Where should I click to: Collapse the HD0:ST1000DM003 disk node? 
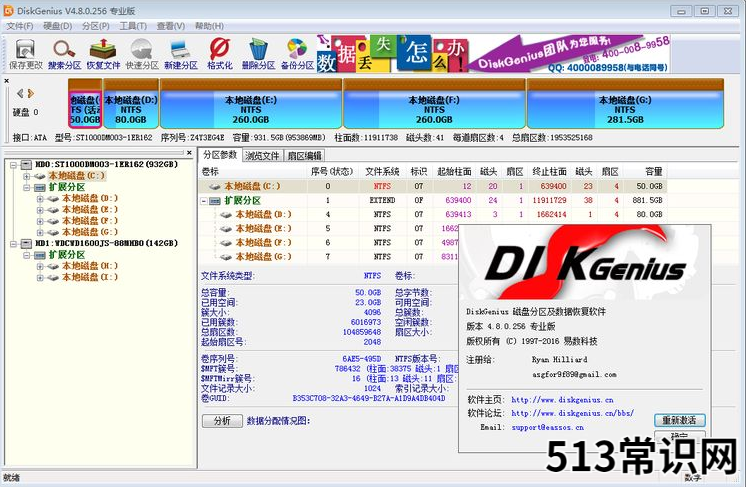pyautogui.click(x=13, y=165)
